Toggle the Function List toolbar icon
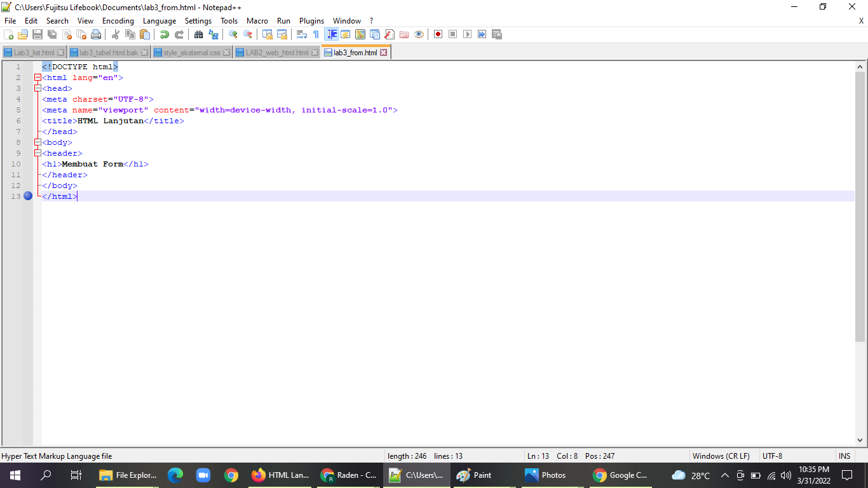The image size is (868, 488). click(390, 34)
